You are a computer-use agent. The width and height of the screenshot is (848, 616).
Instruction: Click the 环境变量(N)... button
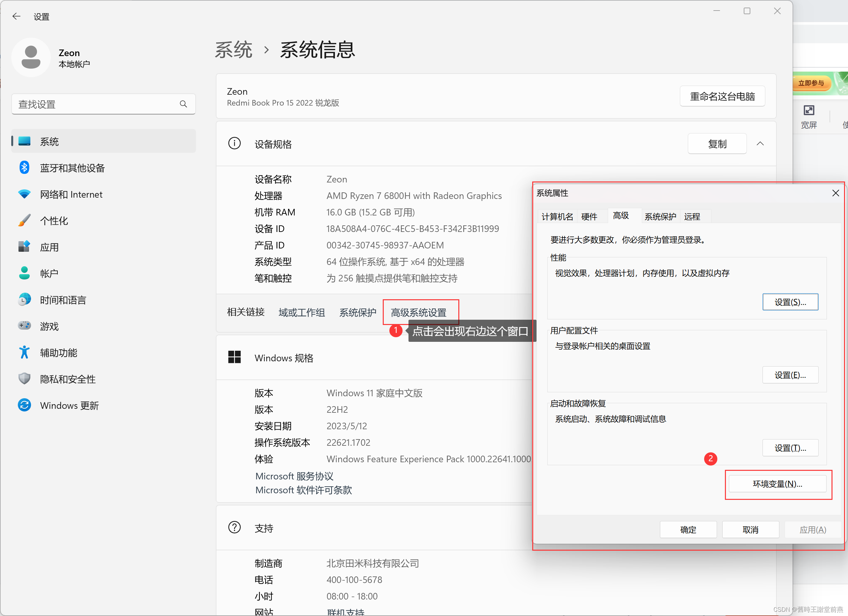coord(777,484)
